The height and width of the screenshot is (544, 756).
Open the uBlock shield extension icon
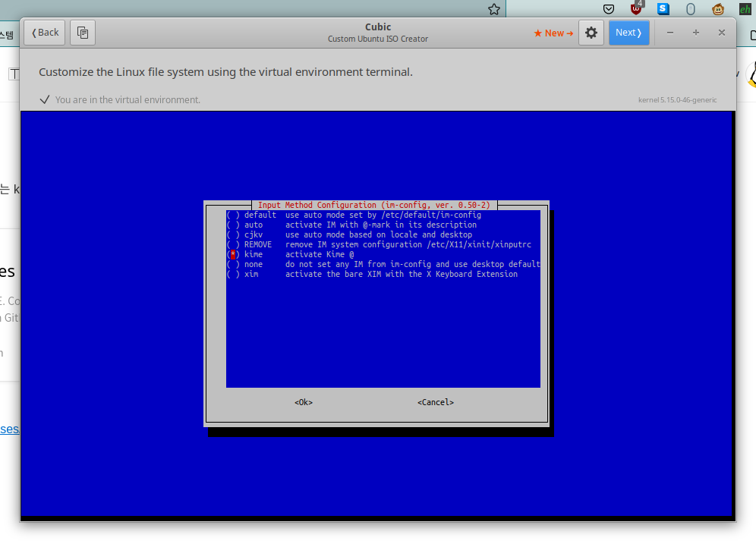636,8
